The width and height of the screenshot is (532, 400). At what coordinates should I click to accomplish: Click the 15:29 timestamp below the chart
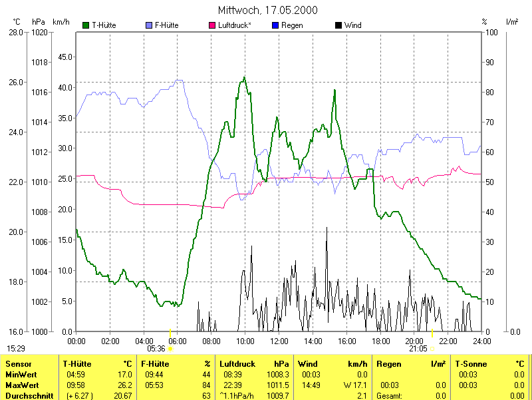click(x=16, y=348)
